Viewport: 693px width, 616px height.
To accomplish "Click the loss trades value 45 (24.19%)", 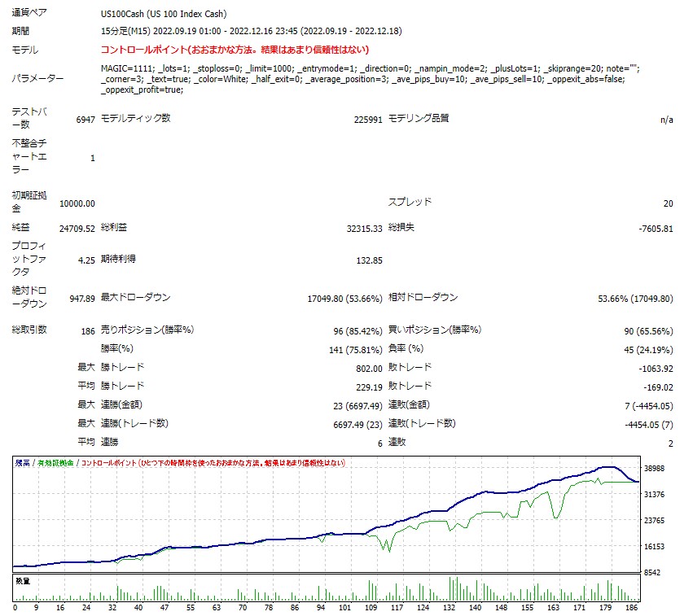I will [x=648, y=350].
